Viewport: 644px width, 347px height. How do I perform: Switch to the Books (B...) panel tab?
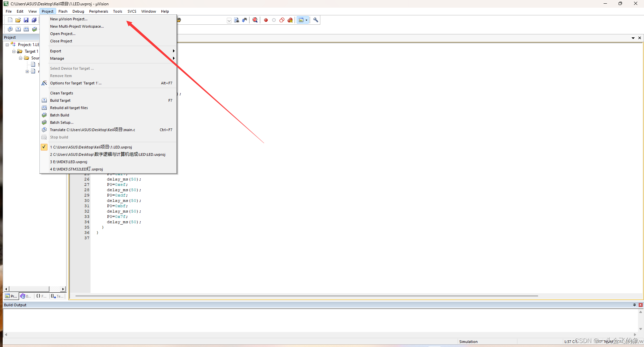tap(26, 296)
